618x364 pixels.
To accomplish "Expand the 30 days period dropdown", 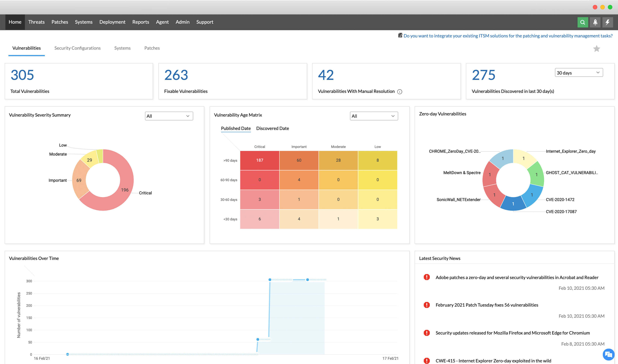I will coord(579,73).
